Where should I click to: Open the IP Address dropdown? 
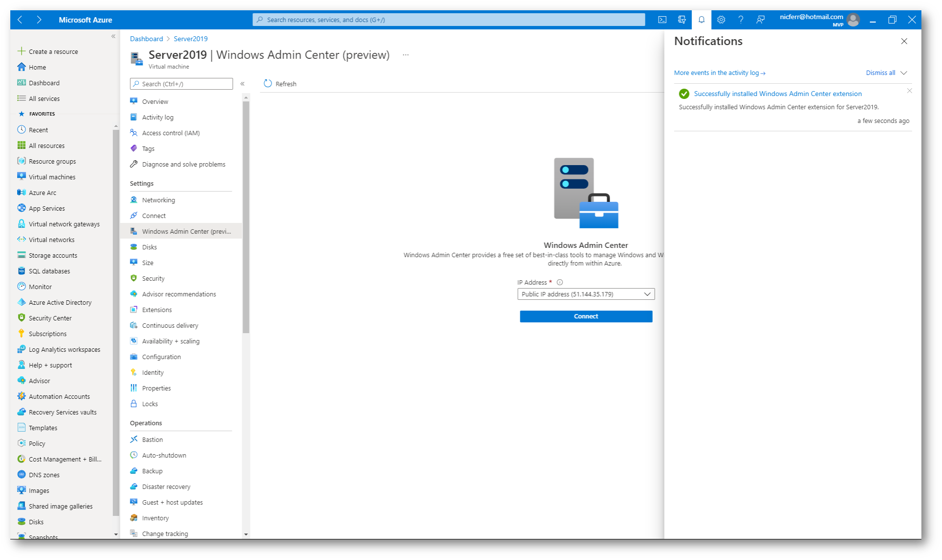coord(586,294)
